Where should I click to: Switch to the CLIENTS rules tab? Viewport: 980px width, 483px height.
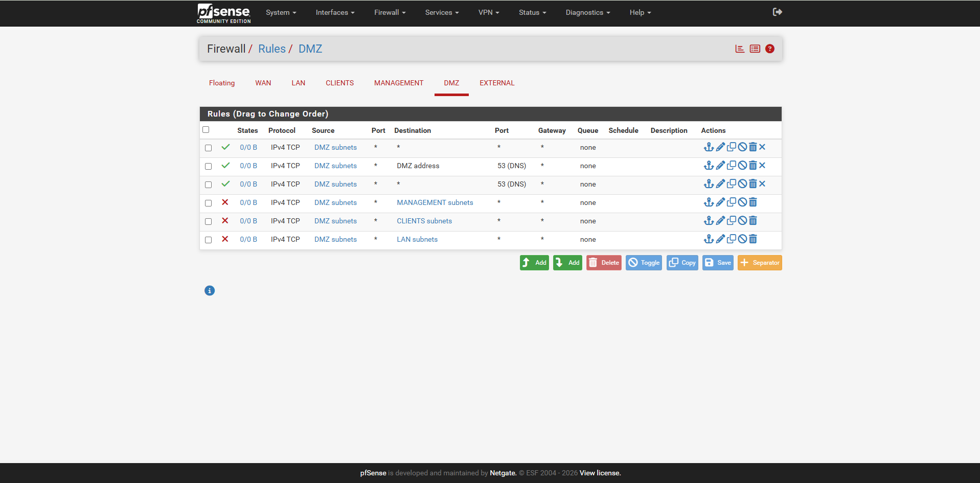[340, 83]
